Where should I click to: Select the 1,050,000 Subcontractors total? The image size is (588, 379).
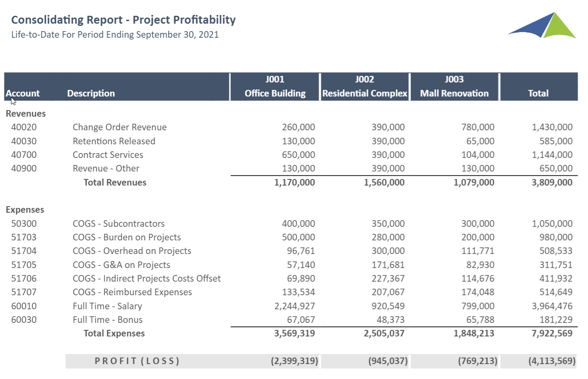tap(552, 224)
